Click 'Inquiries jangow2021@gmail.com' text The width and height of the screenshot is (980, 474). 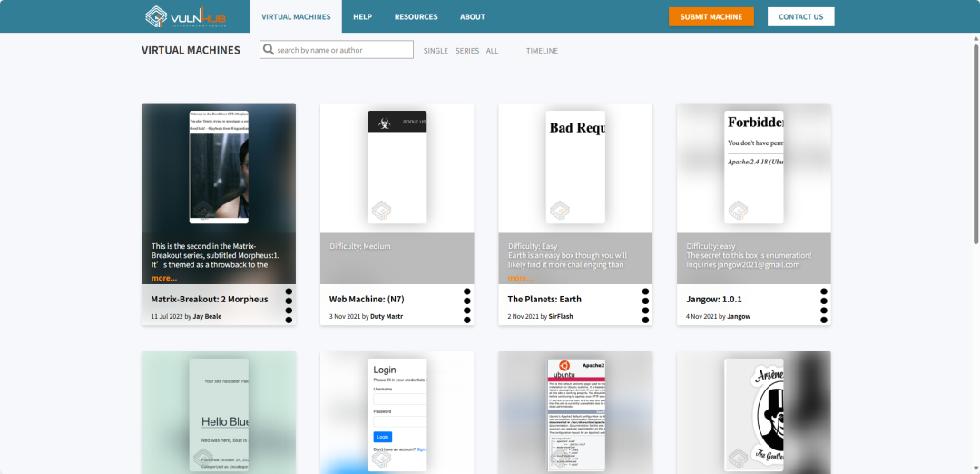pos(743,265)
